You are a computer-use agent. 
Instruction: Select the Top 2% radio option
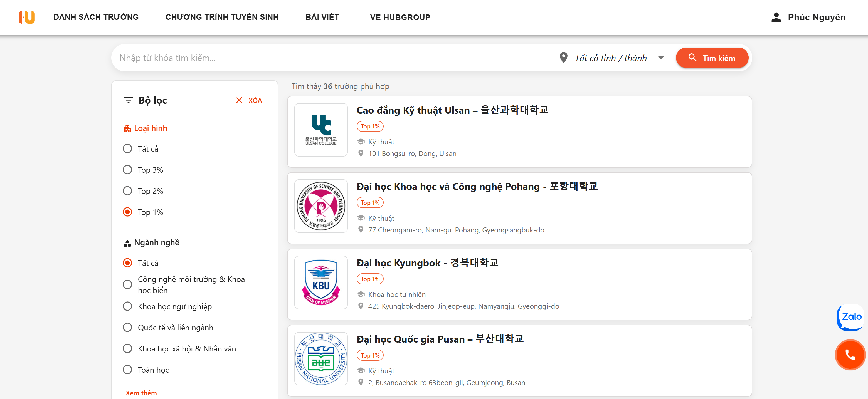pyautogui.click(x=127, y=191)
